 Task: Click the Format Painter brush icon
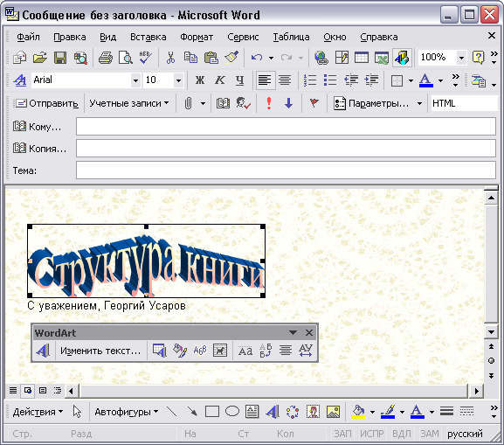pos(231,58)
